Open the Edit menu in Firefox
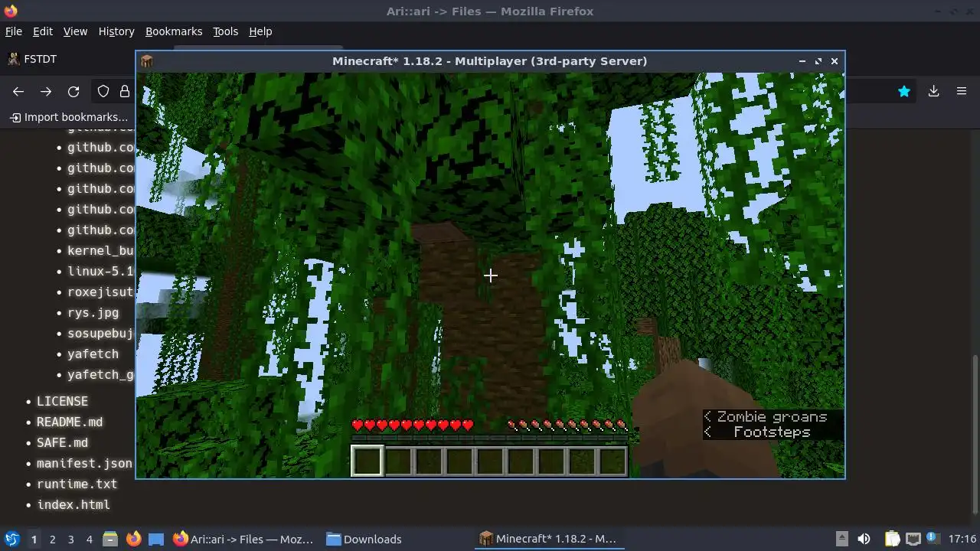980x551 pixels. point(43,31)
